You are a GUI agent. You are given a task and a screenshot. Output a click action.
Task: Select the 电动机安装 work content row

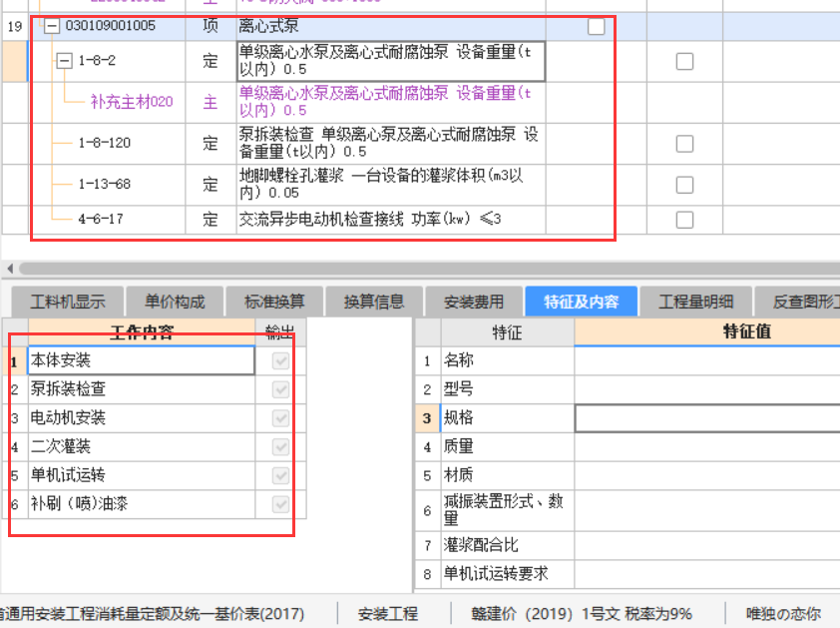(x=142, y=418)
